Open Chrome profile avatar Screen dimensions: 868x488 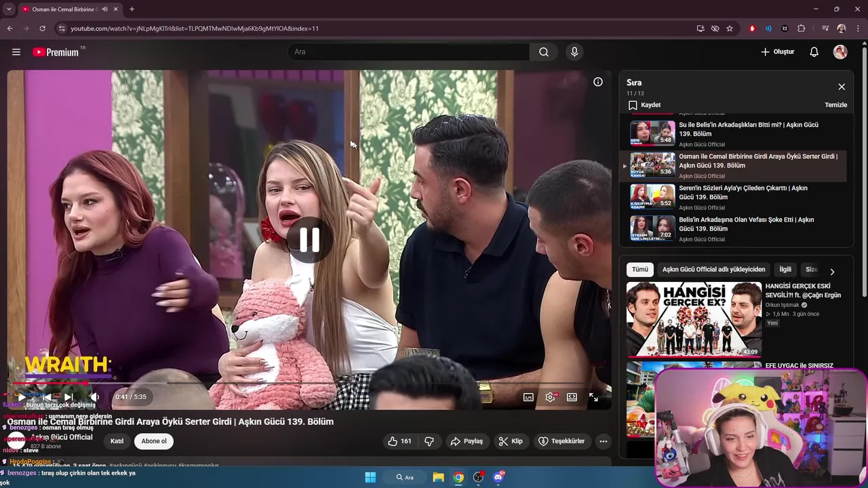coord(842,28)
